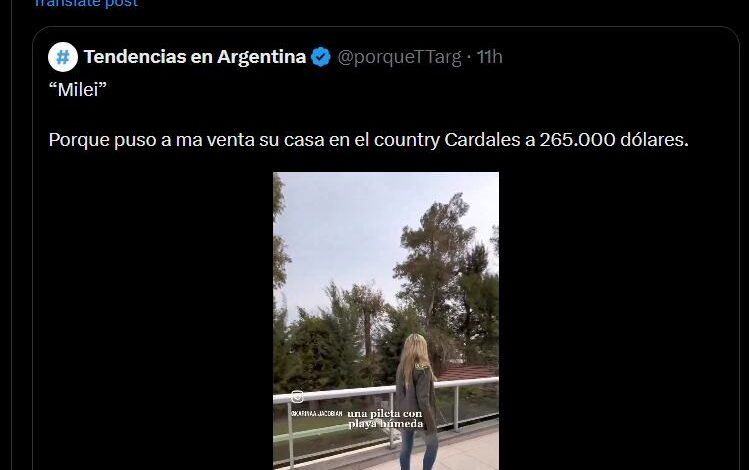Open the @porqueTTarg handle profile
The height and width of the screenshot is (470, 749).
click(x=399, y=57)
